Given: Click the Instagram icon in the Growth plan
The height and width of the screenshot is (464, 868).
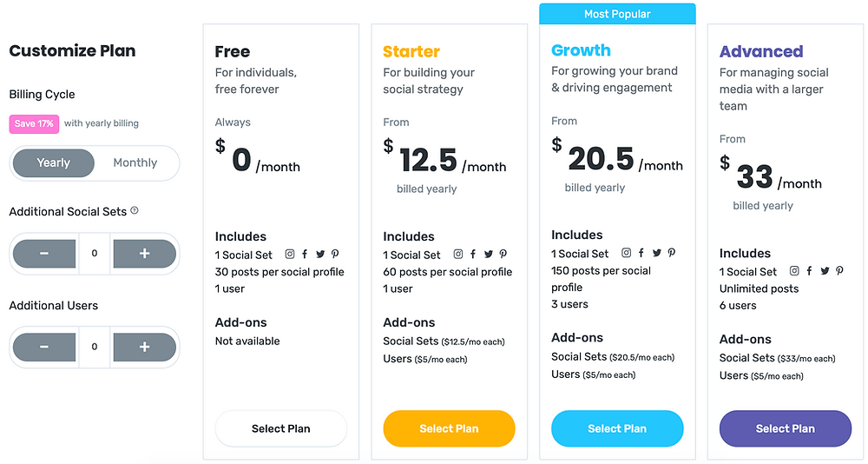Looking at the screenshot, I should [626, 253].
